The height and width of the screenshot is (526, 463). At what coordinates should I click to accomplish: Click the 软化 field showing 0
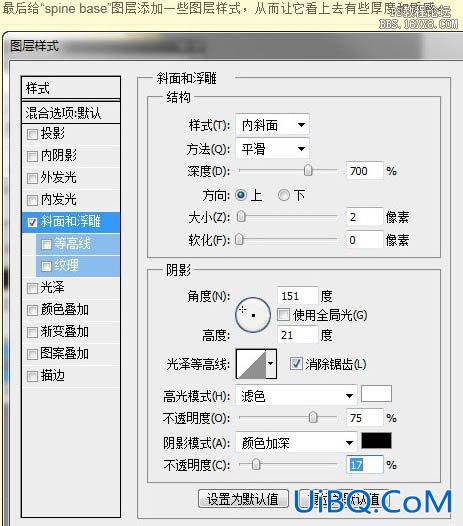pyautogui.click(x=364, y=240)
